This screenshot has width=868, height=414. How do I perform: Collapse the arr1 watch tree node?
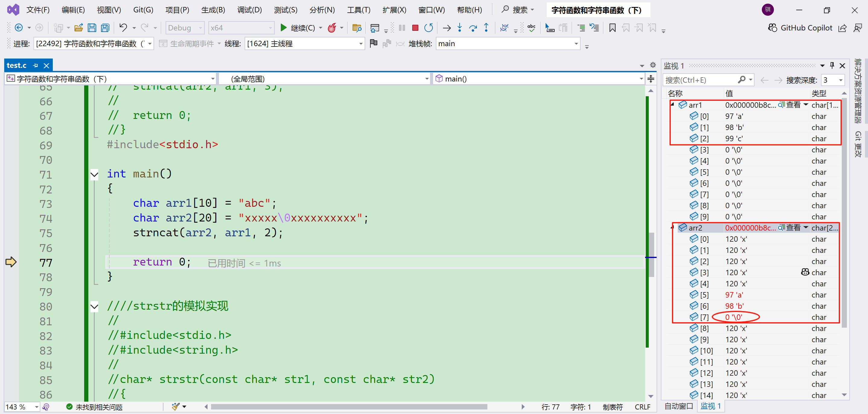(x=673, y=105)
